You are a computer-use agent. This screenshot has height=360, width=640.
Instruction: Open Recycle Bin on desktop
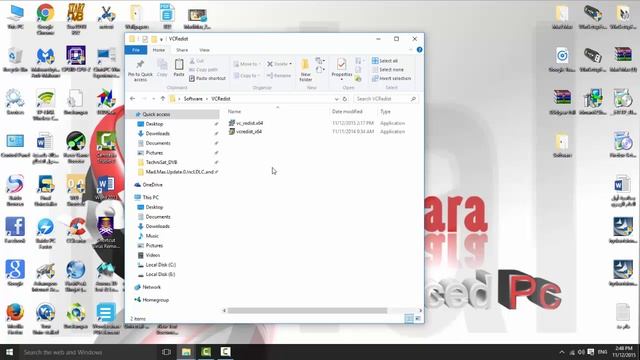[x=15, y=60]
